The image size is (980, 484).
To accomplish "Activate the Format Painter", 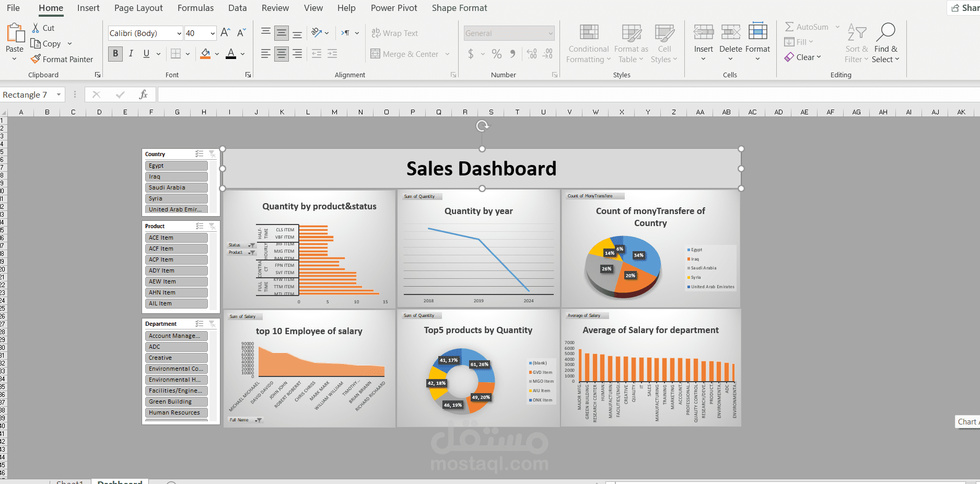I will 62,59.
